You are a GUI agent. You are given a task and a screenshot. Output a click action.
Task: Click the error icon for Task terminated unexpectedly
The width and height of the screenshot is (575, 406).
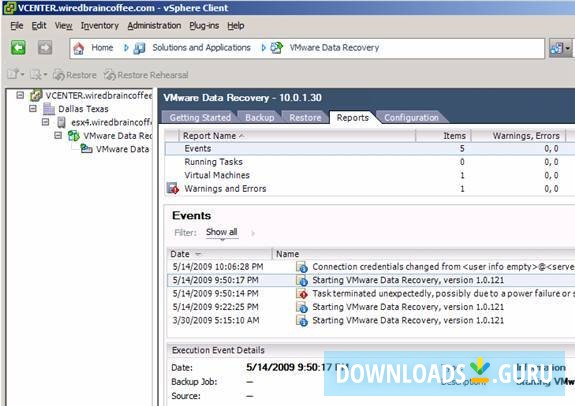coord(302,294)
